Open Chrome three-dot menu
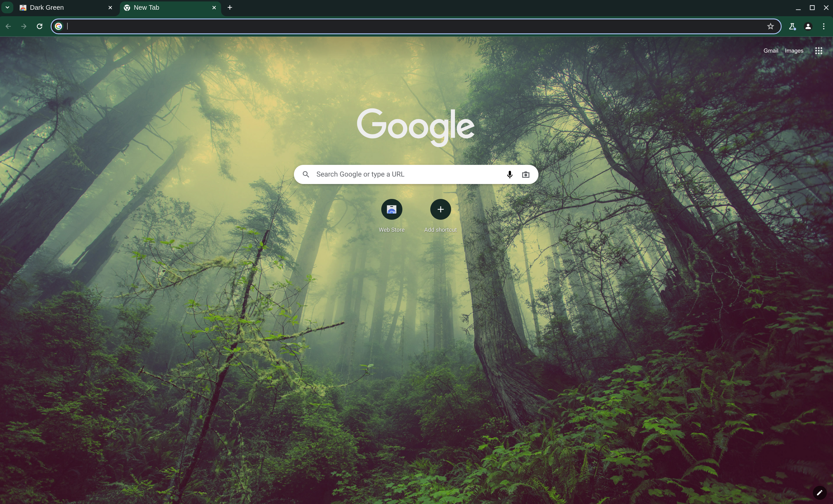 [x=824, y=26]
